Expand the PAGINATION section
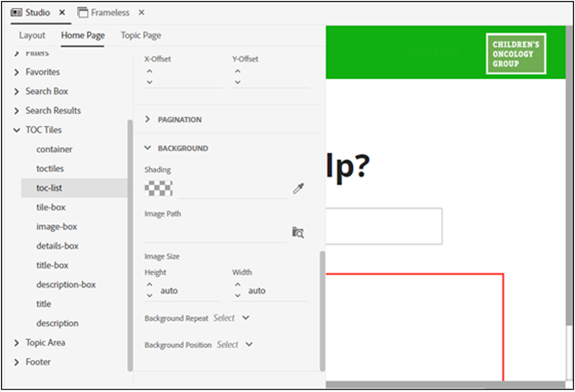The width and height of the screenshot is (575, 392). coord(147,119)
